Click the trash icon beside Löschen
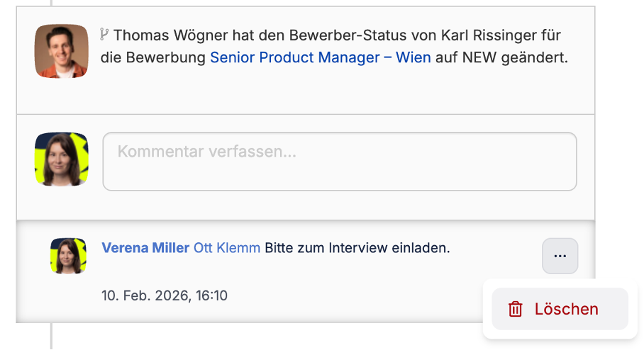 coord(516,309)
